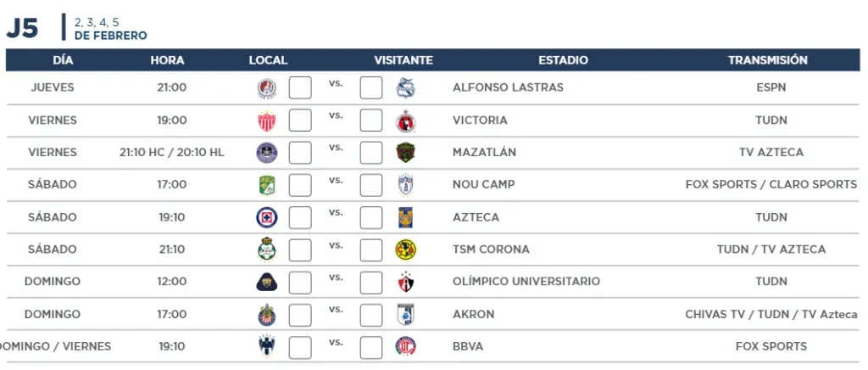Click the ESTADIO column header
Screen dimensions: 868x370
[x=563, y=60]
